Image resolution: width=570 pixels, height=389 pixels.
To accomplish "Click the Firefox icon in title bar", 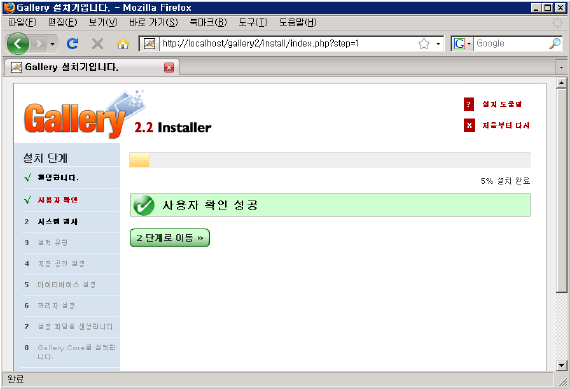I will pyautogui.click(x=9, y=7).
